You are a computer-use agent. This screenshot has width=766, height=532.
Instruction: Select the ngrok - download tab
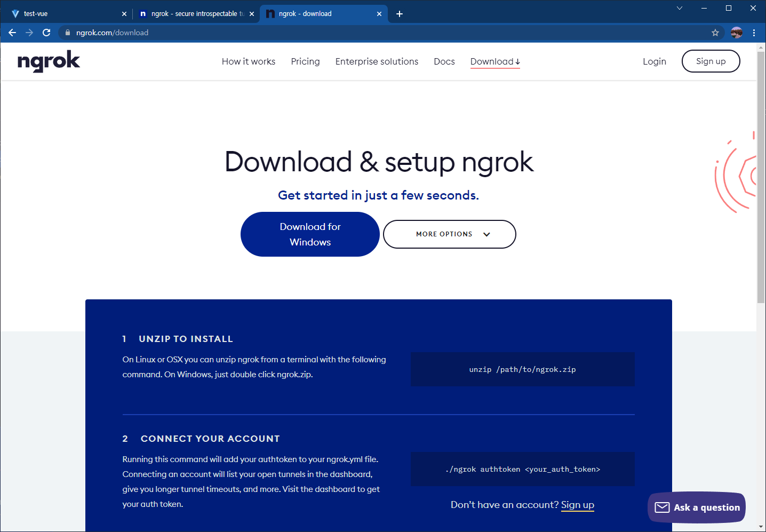point(324,14)
